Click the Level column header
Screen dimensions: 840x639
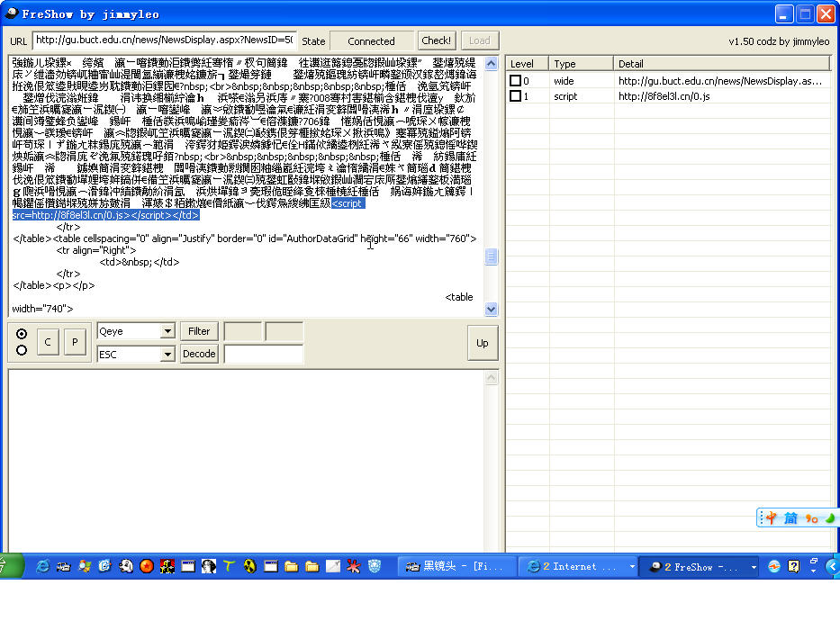point(528,64)
